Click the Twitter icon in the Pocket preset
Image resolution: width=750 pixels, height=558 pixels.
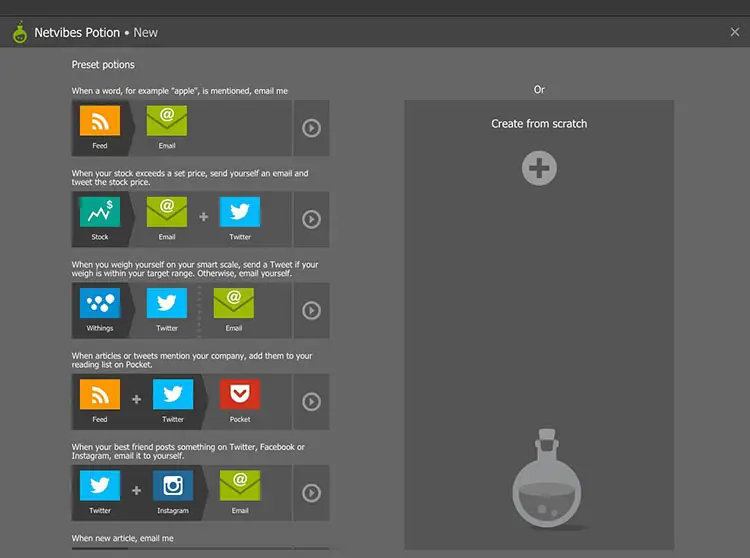[x=173, y=394]
